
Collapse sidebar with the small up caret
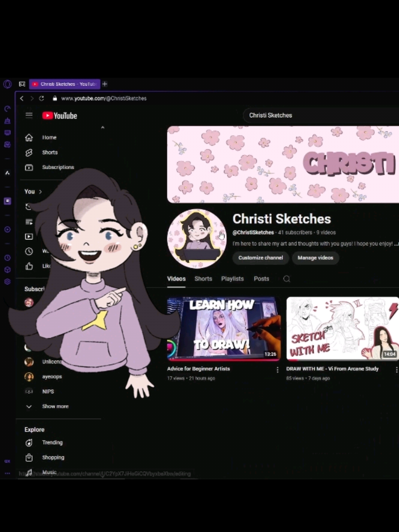point(102,128)
